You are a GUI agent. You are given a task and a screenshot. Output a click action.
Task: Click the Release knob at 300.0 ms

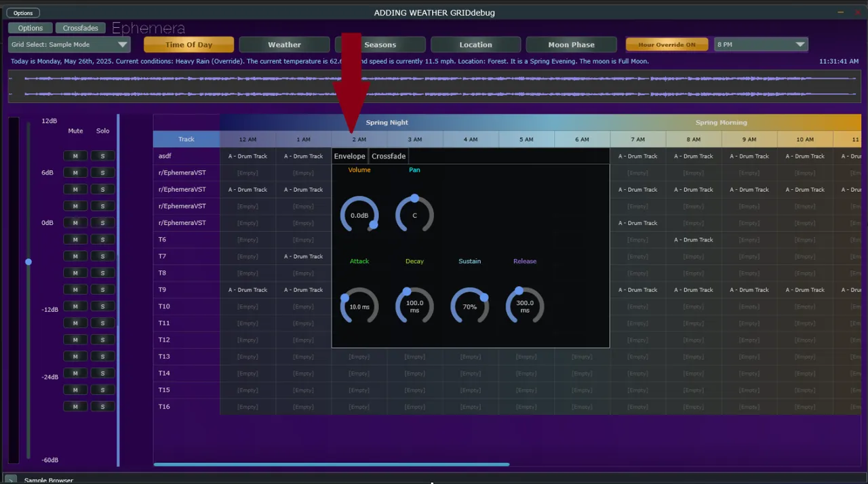[524, 306]
